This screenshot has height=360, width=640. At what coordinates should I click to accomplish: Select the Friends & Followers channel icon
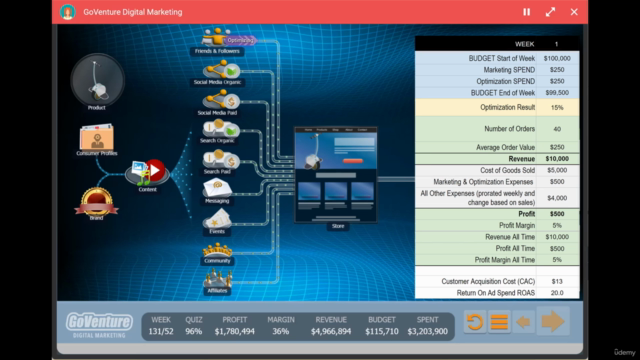coord(216,38)
